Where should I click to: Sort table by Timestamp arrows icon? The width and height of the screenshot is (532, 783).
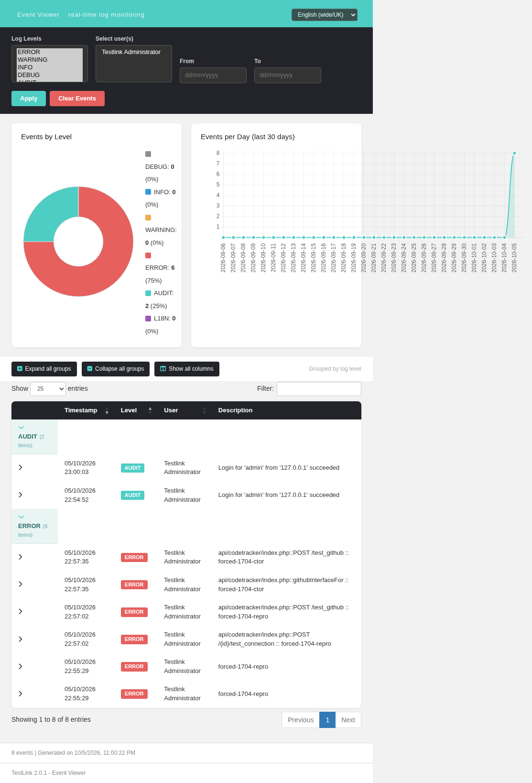click(107, 410)
